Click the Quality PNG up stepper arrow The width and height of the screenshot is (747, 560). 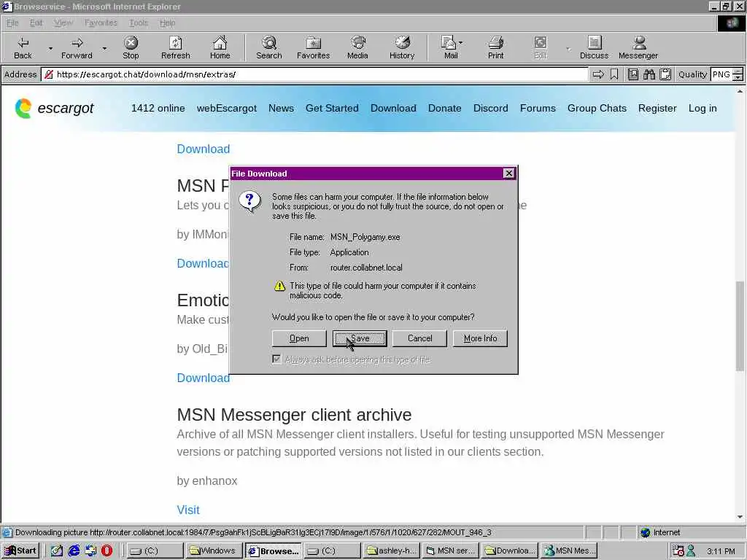(738, 71)
